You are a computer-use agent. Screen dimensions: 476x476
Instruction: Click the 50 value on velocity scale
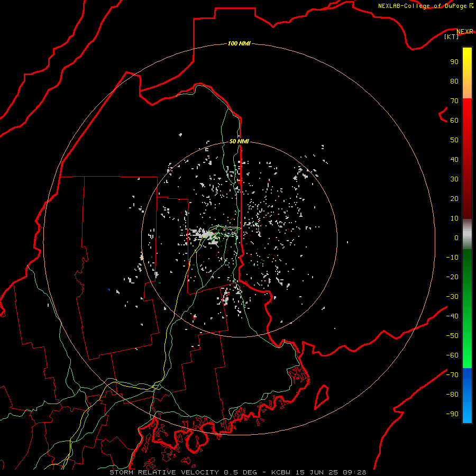coord(454,140)
